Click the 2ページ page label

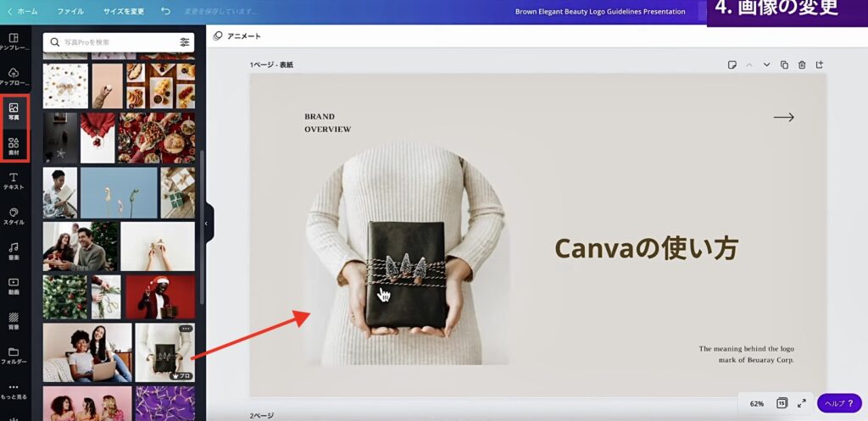[x=261, y=415]
